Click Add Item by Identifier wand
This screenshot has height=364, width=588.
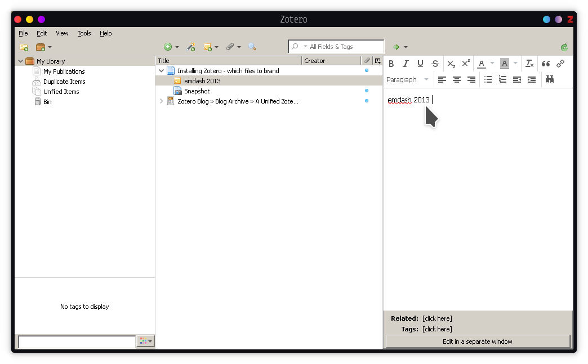[191, 47]
